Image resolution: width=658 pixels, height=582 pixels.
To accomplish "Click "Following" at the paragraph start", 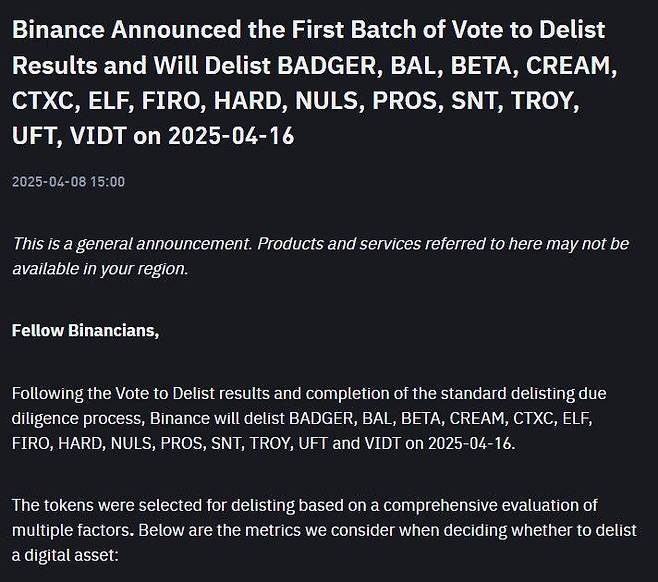I will click(x=46, y=394).
